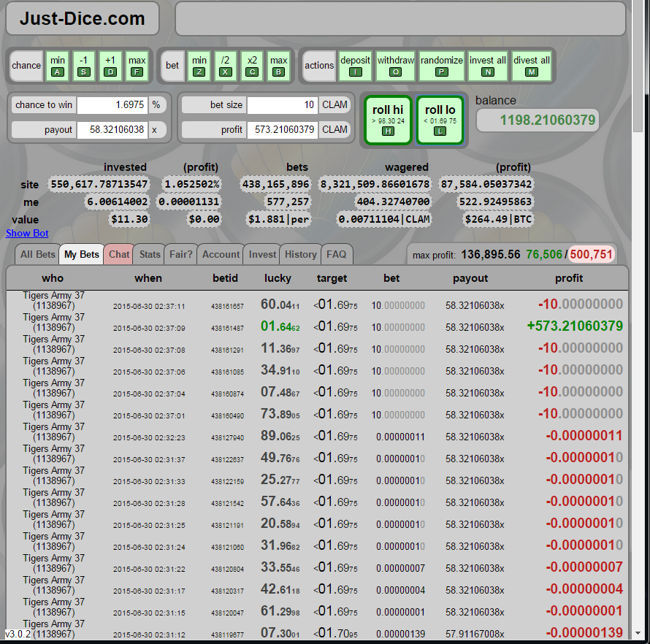
Task: Click bet id 438161487
Action: tap(227, 329)
